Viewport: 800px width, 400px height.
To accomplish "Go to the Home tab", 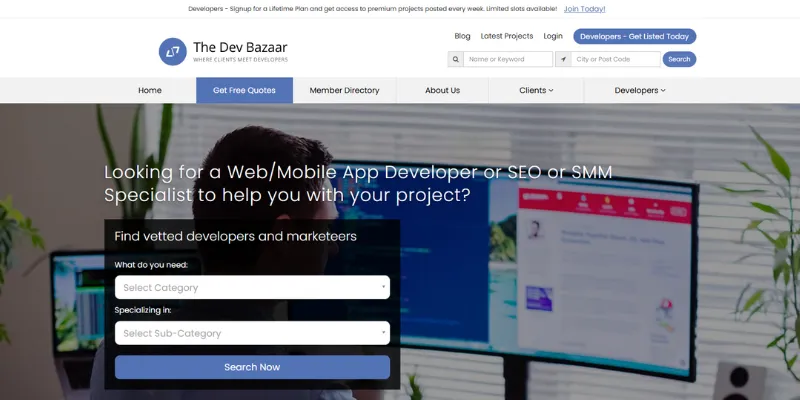I will pyautogui.click(x=150, y=90).
